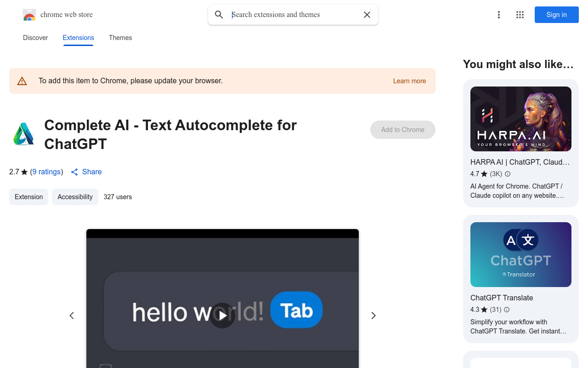Open the Themes tab

click(x=120, y=38)
